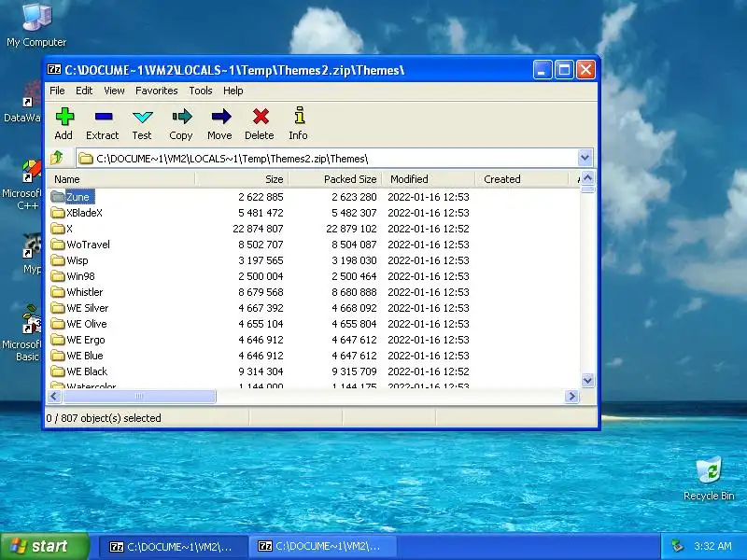Screen dimensions: 747x560
Task: Open the View menu
Action: point(114,91)
